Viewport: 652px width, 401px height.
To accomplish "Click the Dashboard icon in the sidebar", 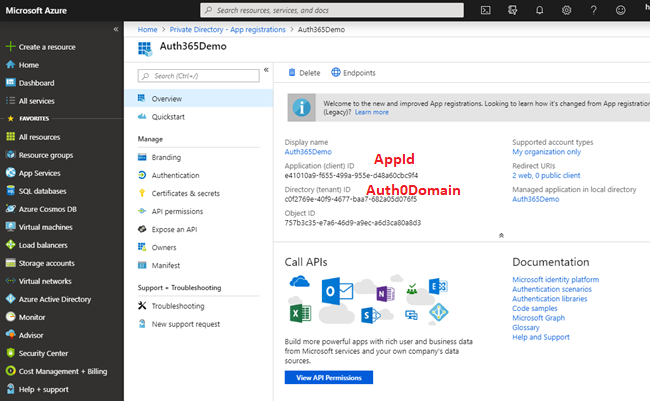I will point(10,82).
